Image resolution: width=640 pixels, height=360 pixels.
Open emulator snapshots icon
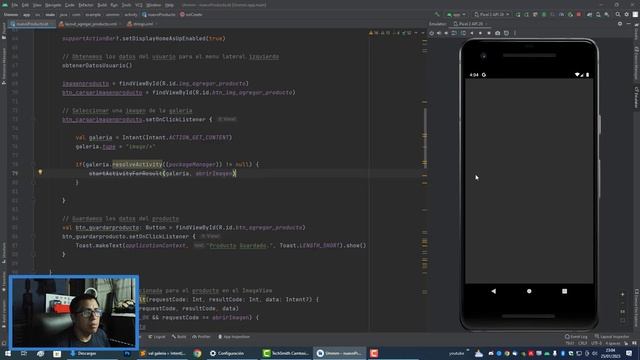pyautogui.click(x=507, y=33)
